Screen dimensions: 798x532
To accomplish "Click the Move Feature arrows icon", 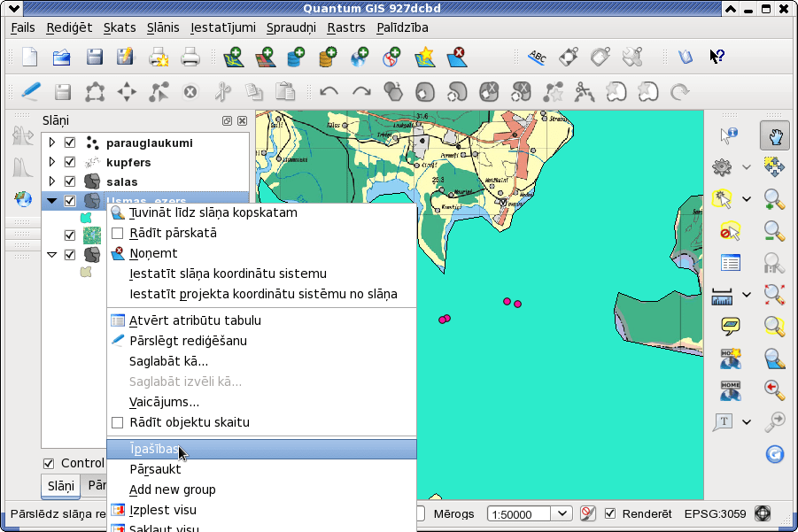I will coord(127,92).
